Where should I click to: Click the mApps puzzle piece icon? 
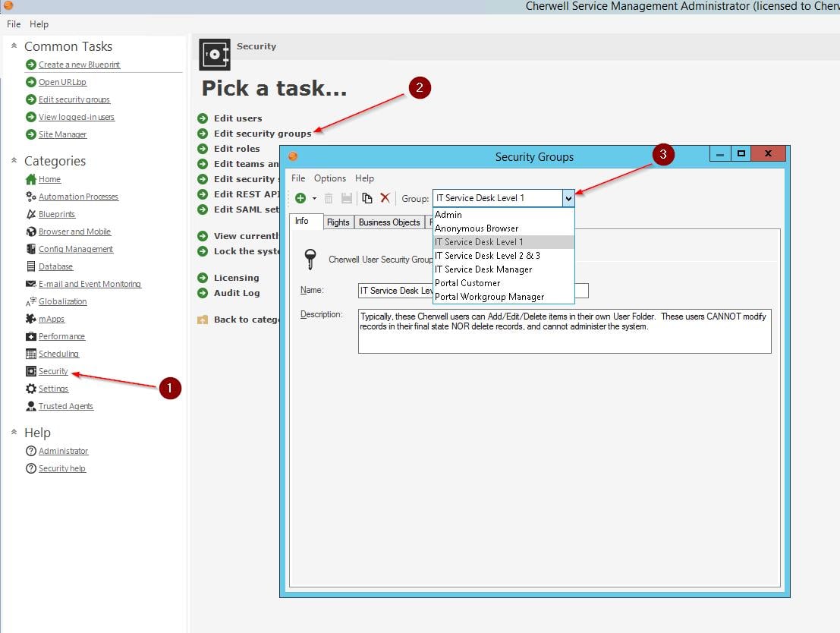pos(31,319)
